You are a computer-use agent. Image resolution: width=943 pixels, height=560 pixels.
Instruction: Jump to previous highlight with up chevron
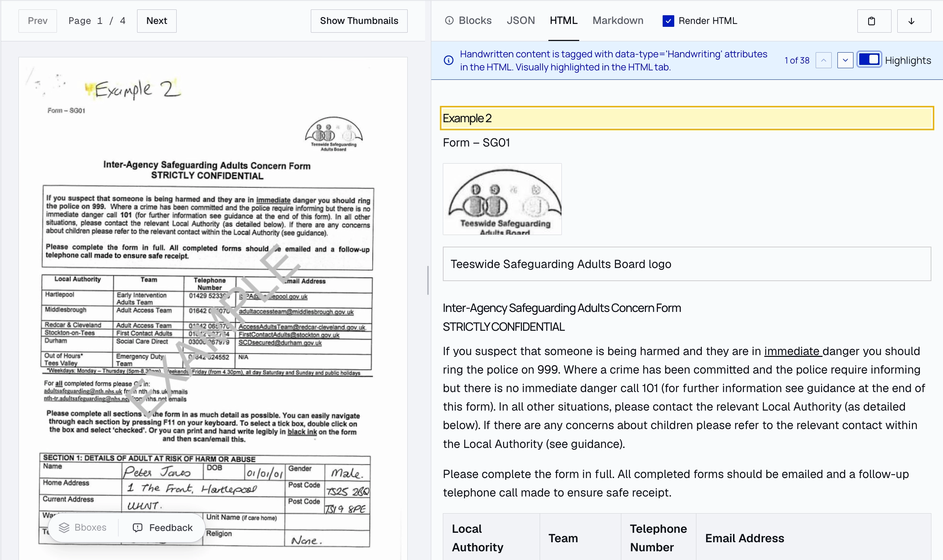[823, 60]
